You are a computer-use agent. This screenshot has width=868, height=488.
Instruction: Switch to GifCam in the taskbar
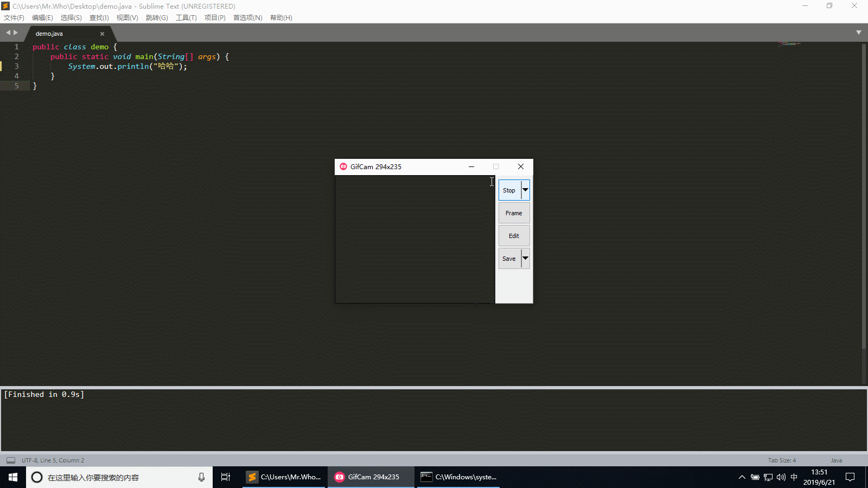click(372, 477)
